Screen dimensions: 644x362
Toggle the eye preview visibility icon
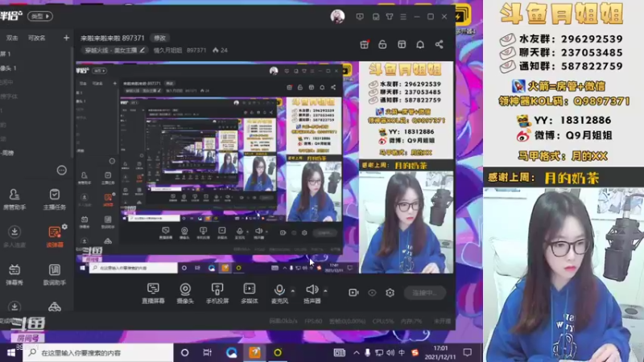372,293
